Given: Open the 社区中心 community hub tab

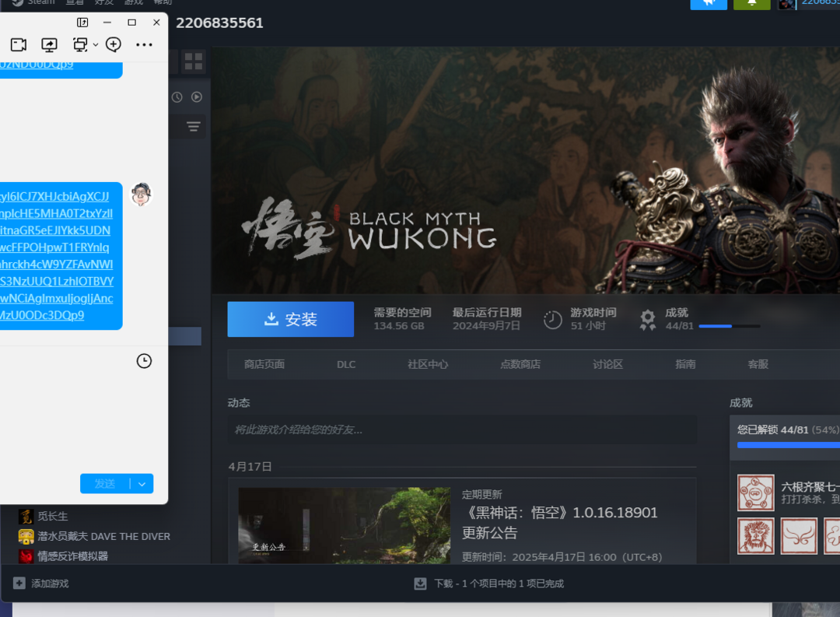Looking at the screenshot, I should [428, 364].
